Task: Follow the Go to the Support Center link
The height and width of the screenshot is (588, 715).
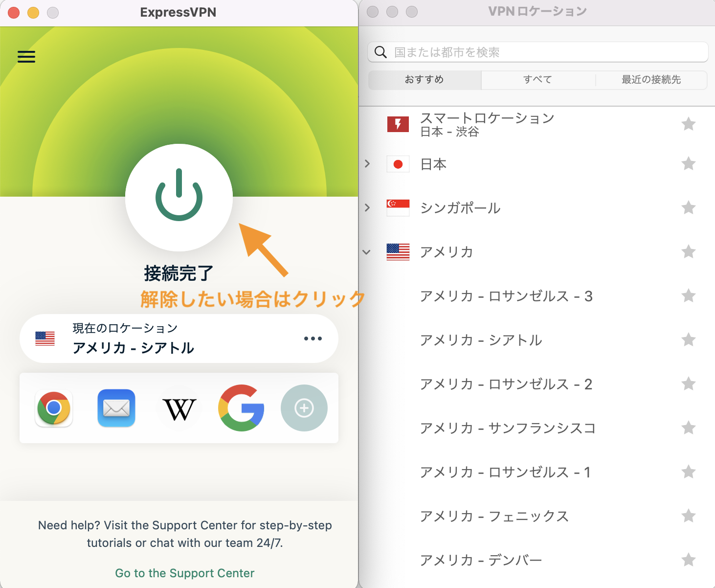Action: tap(185, 573)
